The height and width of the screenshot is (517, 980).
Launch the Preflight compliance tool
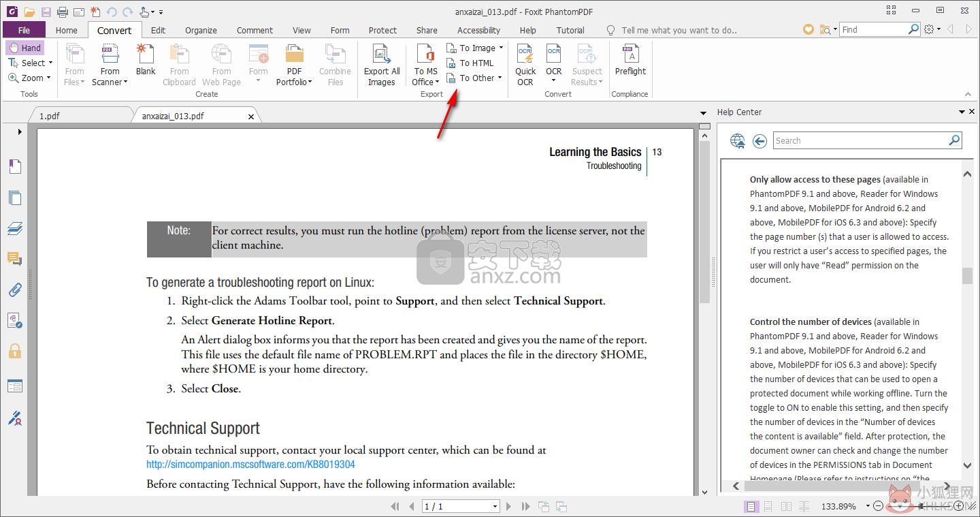(x=630, y=59)
